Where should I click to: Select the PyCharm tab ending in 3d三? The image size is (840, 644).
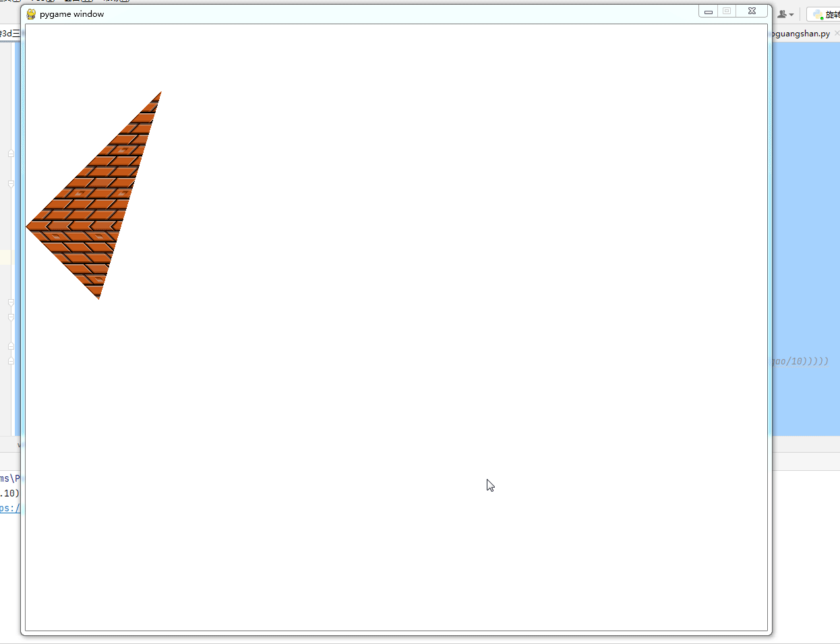tap(10, 33)
